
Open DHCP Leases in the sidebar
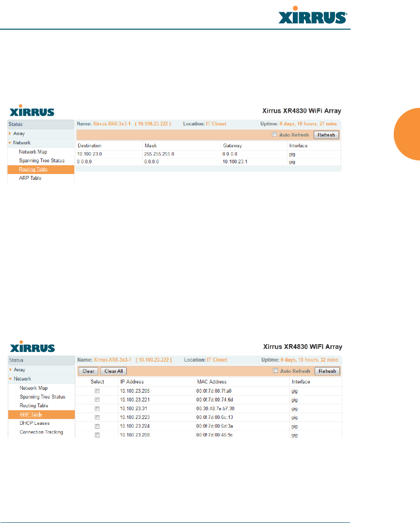[x=34, y=423]
